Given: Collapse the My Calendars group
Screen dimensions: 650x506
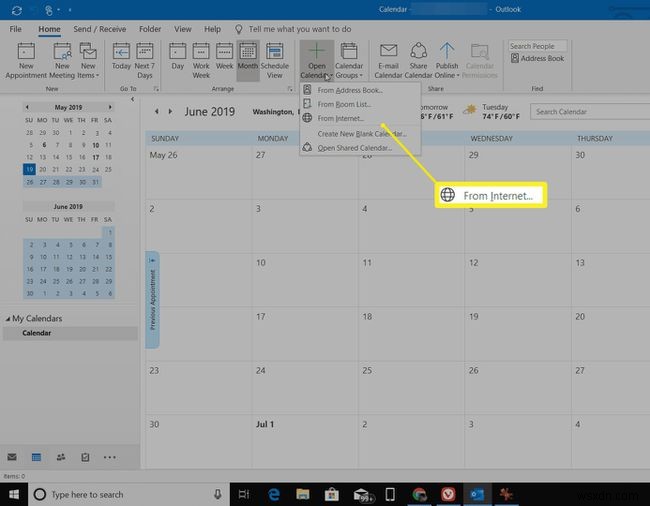Looking at the screenshot, I should [7, 319].
